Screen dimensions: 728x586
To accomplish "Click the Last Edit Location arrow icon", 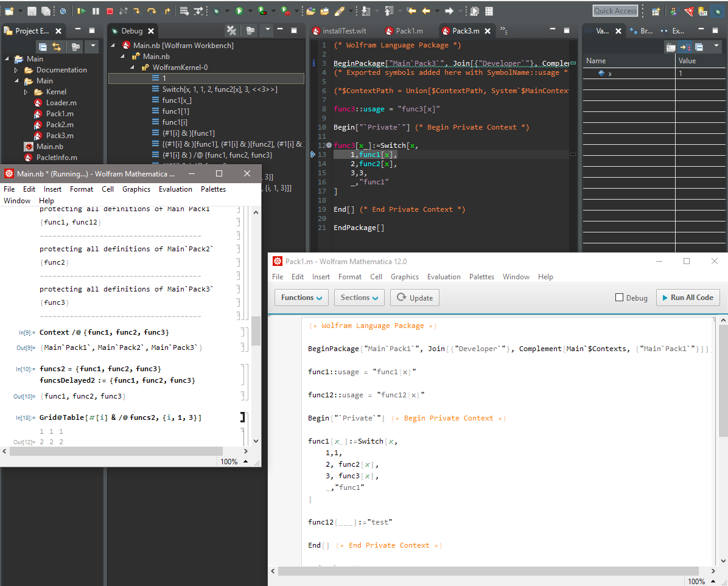I will pyautogui.click(x=411, y=11).
